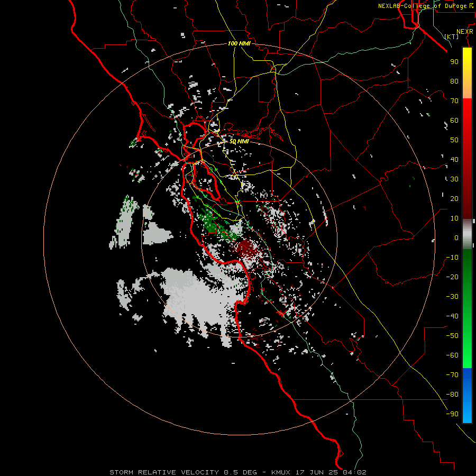The height and width of the screenshot is (476, 476).
Task: Click the -70 value on velocity scale
Action: click(x=452, y=374)
